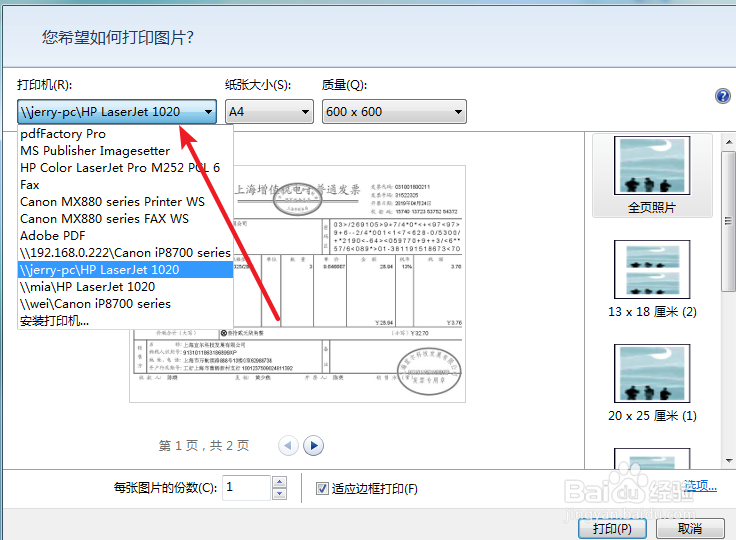Open the Options link
The image size is (736, 540).
pyautogui.click(x=700, y=486)
